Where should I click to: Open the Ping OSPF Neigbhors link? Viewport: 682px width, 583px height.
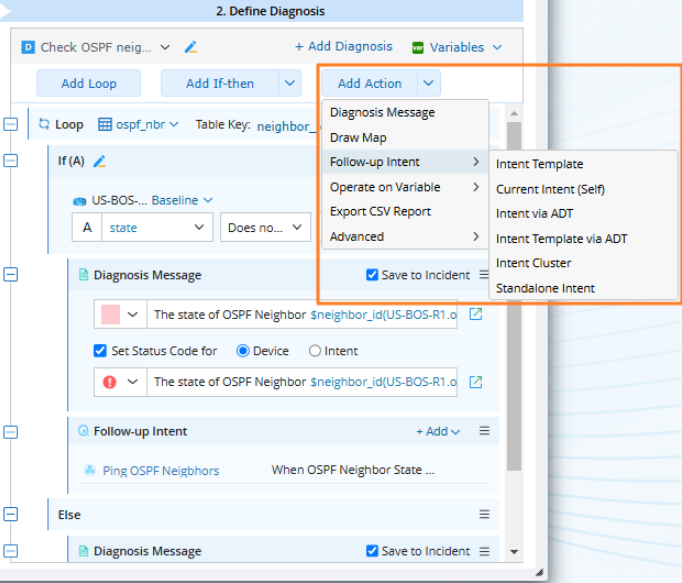[x=160, y=471]
